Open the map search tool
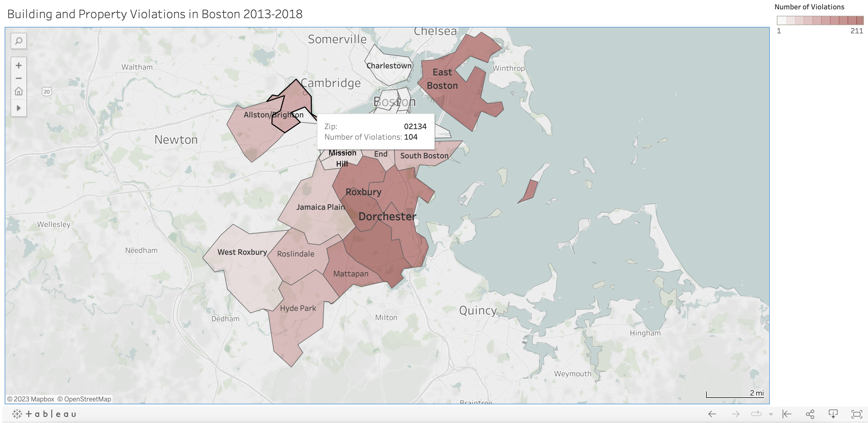The height and width of the screenshot is (423, 868). point(18,41)
